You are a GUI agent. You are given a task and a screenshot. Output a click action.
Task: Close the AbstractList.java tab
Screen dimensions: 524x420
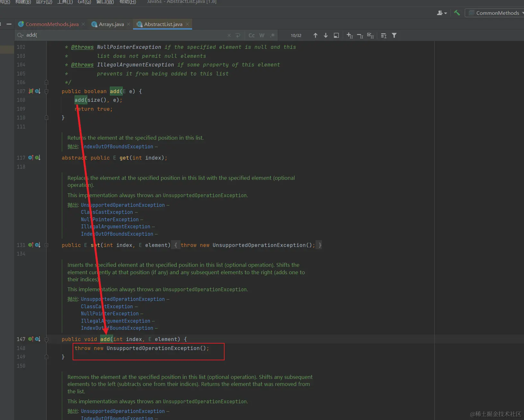(187, 24)
